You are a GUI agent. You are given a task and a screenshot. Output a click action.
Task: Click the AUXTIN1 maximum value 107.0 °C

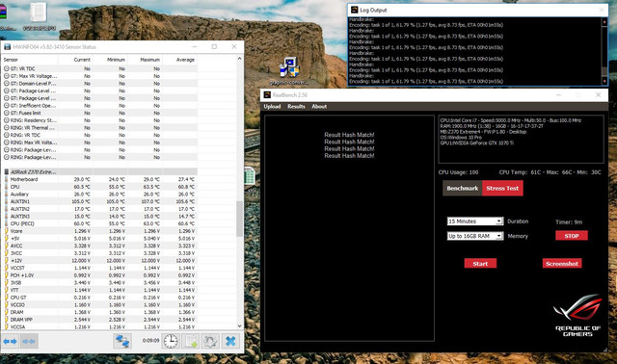pos(150,201)
